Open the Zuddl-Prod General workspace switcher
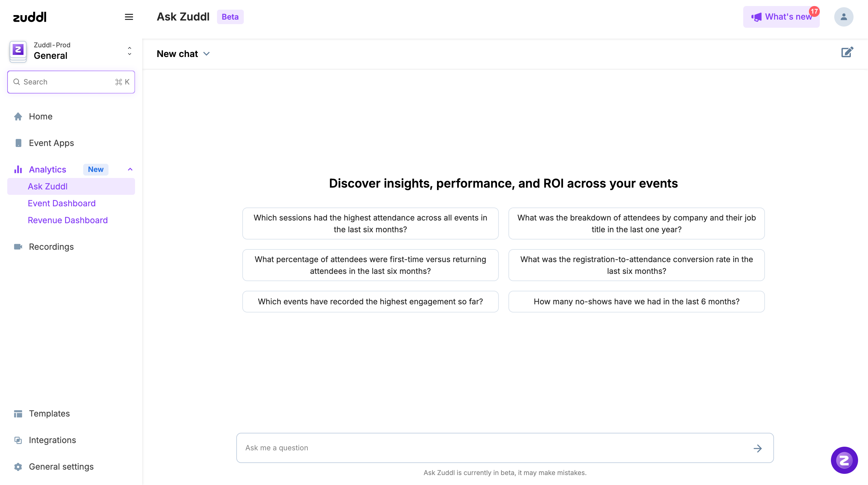Screen dimensions: 868x485 point(71,51)
